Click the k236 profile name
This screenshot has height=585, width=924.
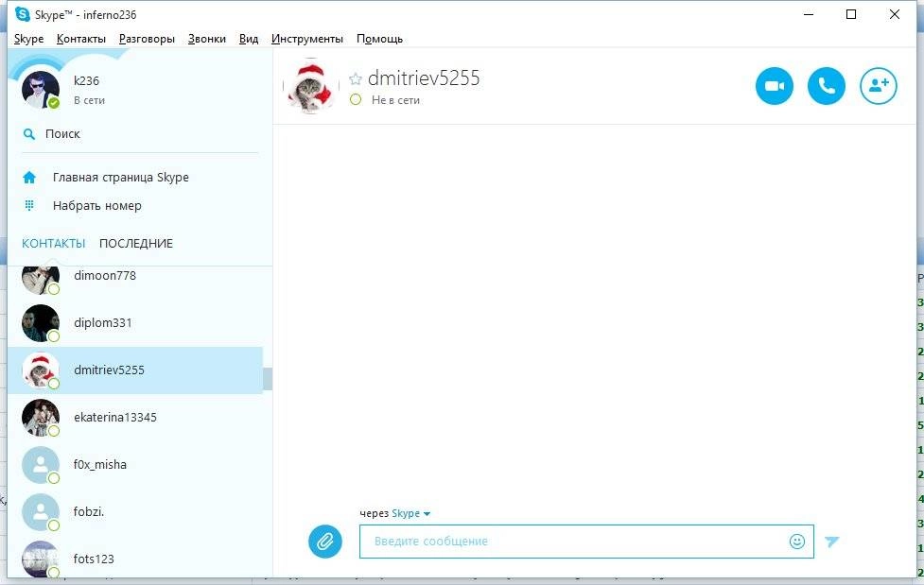(87, 80)
